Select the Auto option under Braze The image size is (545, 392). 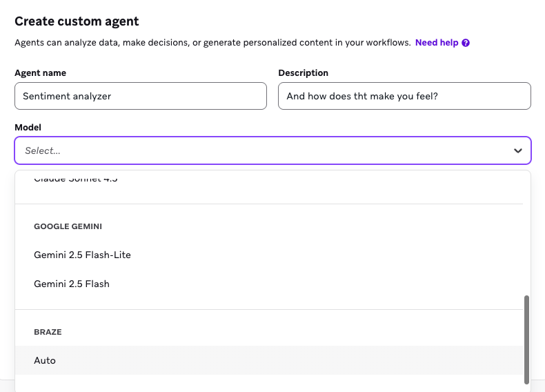(x=45, y=360)
